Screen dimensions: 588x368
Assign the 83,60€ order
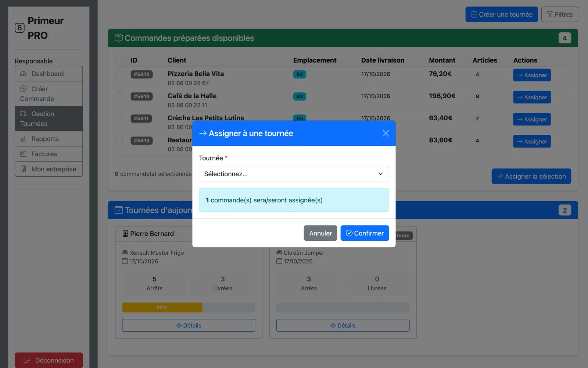pyautogui.click(x=532, y=141)
